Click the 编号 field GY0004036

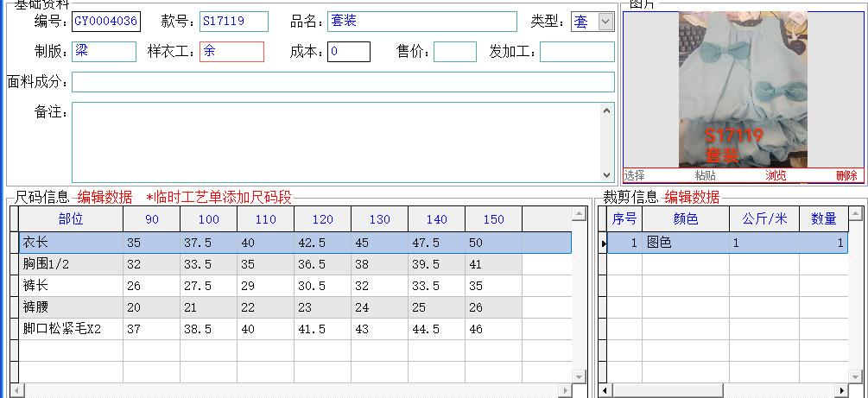click(106, 22)
